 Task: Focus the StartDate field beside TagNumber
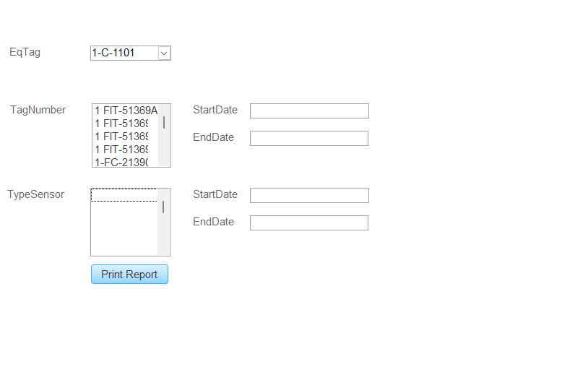(309, 111)
